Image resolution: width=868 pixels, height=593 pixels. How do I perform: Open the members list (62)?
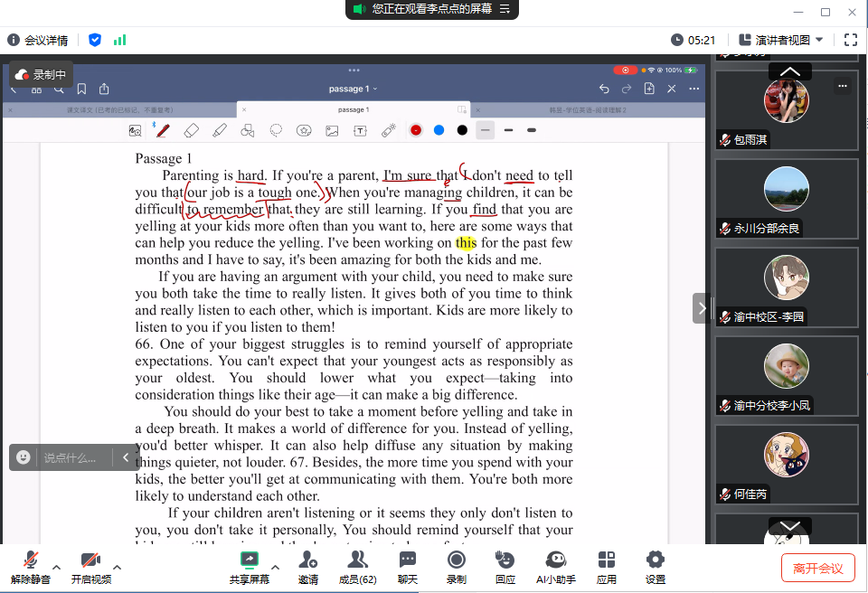[357, 567]
